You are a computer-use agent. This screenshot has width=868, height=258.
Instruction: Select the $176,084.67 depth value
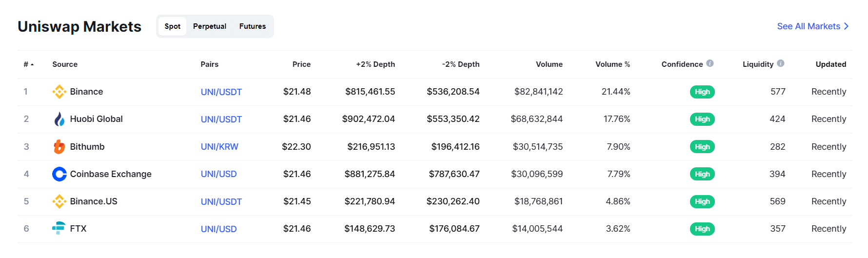(454, 229)
